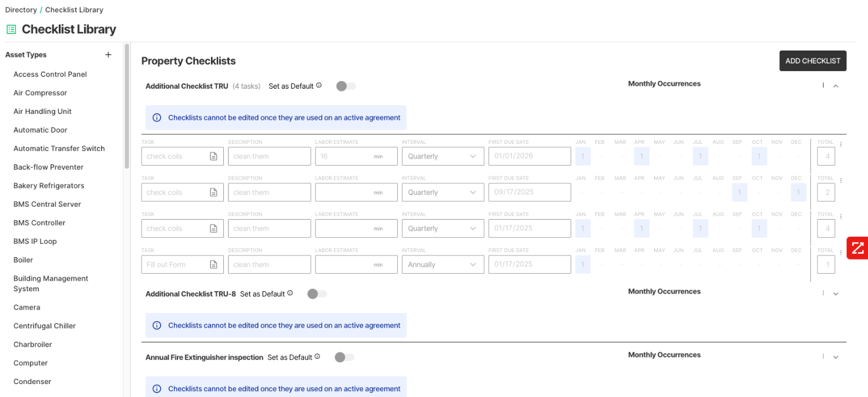
Task: Click the document icon in the Fill out Form task
Action: [x=214, y=265]
